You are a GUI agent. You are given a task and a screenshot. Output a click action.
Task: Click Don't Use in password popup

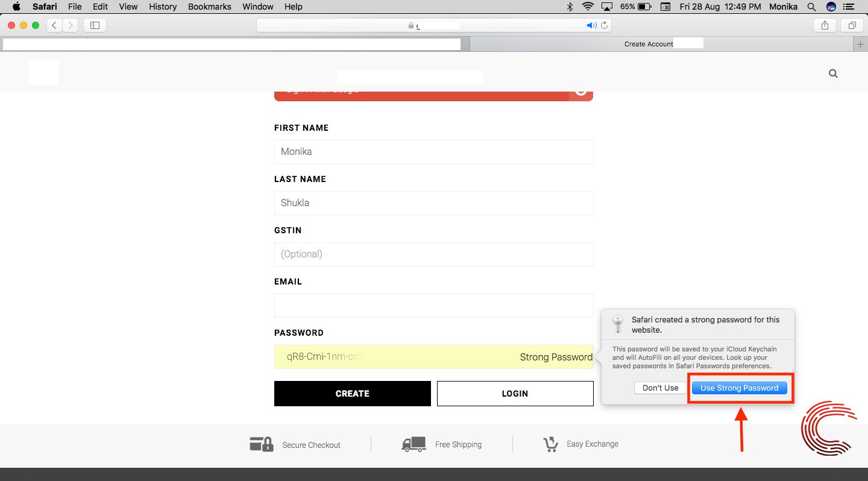[661, 388]
